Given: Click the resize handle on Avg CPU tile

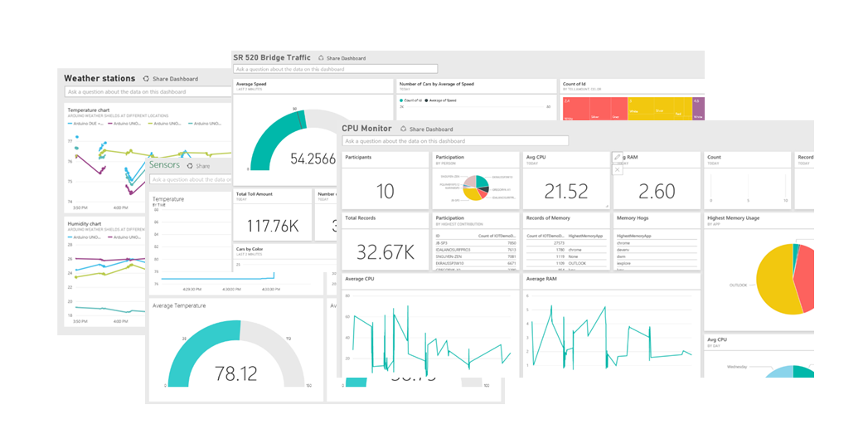Looking at the screenshot, I should (x=607, y=206).
